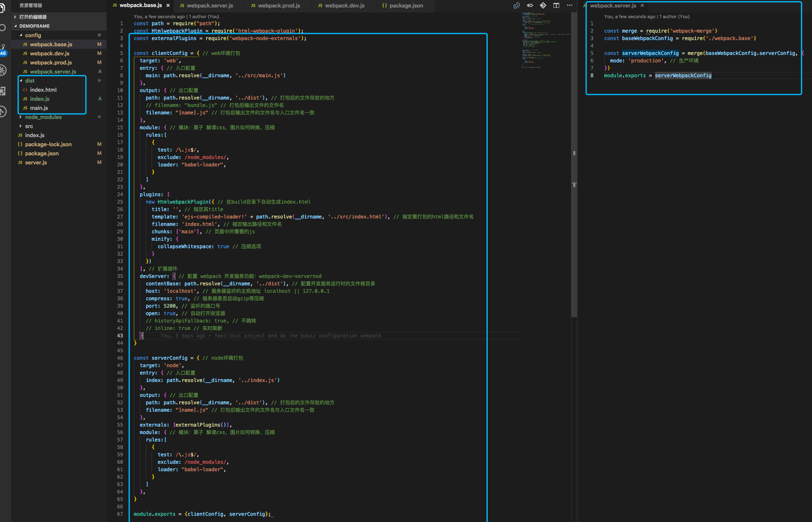Open Source Control view with 46 badge

tap(2, 50)
